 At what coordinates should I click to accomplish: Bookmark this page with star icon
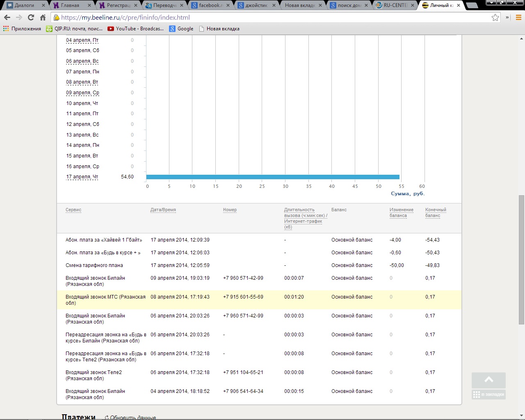[495, 18]
